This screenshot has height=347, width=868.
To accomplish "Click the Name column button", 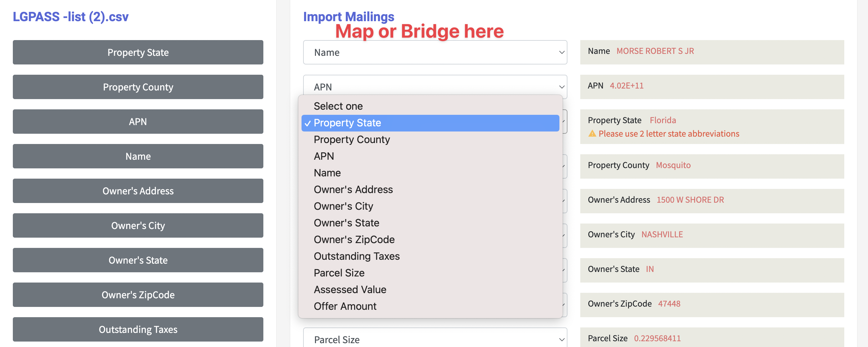I will coord(138,156).
